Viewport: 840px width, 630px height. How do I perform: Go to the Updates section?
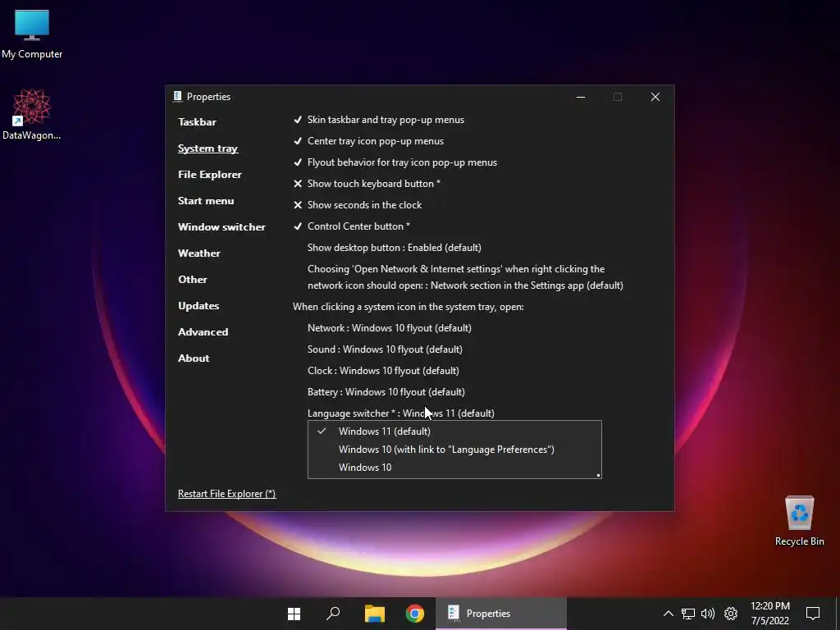[199, 306]
